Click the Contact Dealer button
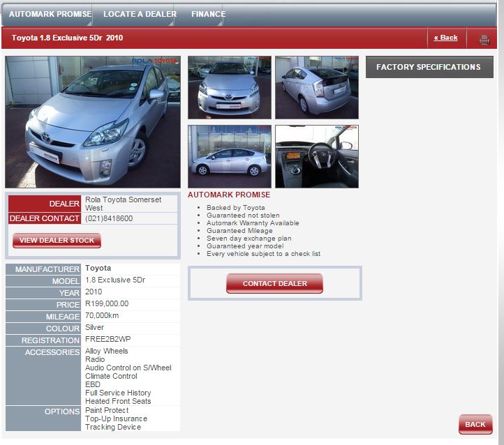 tap(274, 283)
